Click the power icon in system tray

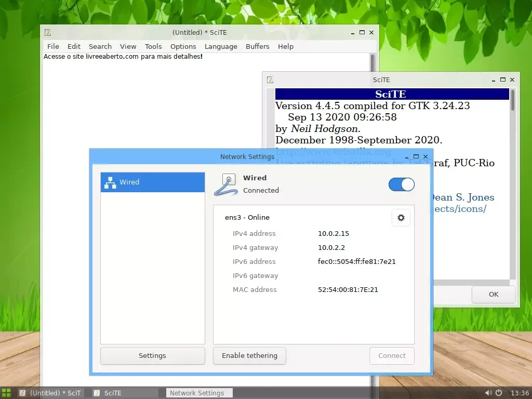(x=499, y=393)
